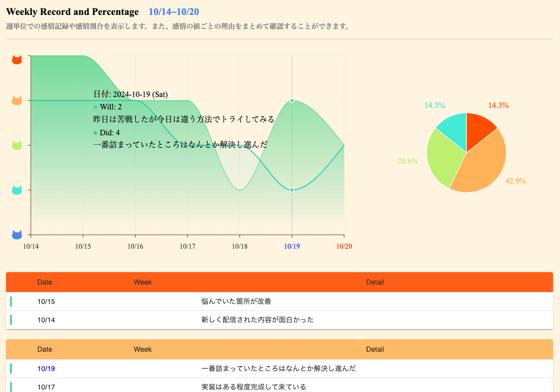
Task: Click the blue 10/19 axis date label
Action: [292, 246]
